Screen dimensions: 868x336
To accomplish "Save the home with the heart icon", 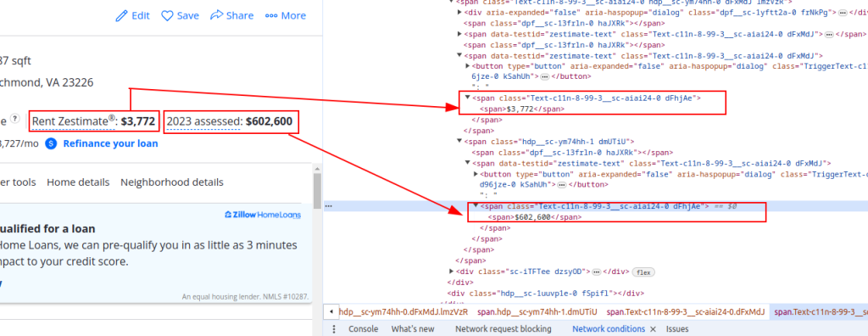I will pyautogui.click(x=180, y=15).
